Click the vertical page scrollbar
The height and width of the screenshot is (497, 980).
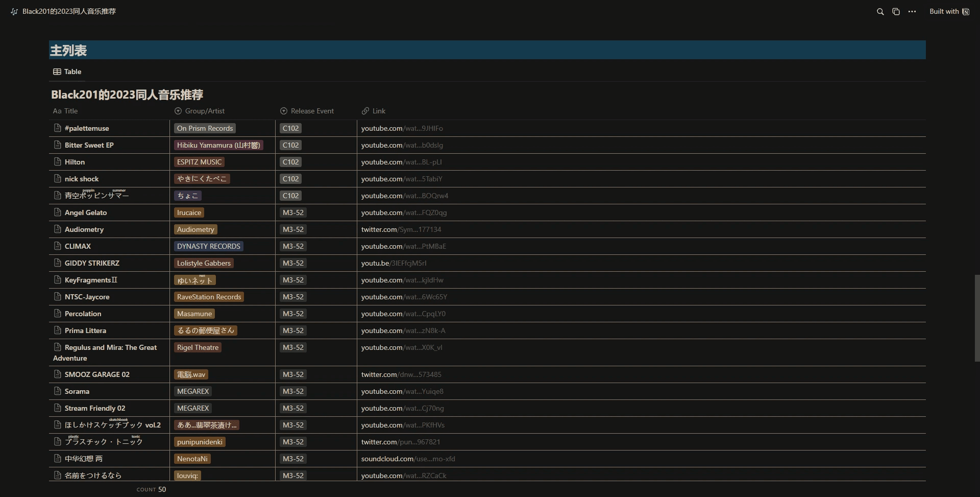(x=977, y=318)
